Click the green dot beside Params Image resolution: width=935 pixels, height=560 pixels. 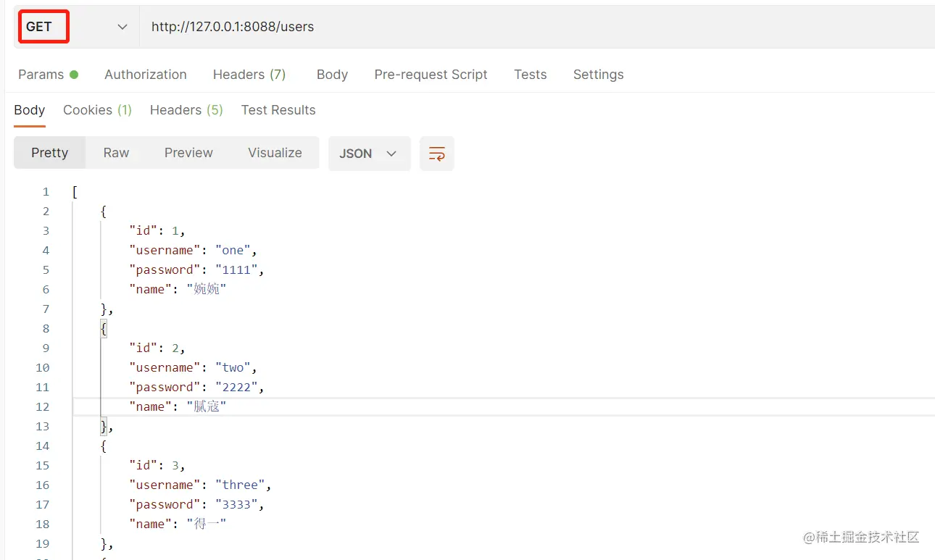tap(74, 75)
